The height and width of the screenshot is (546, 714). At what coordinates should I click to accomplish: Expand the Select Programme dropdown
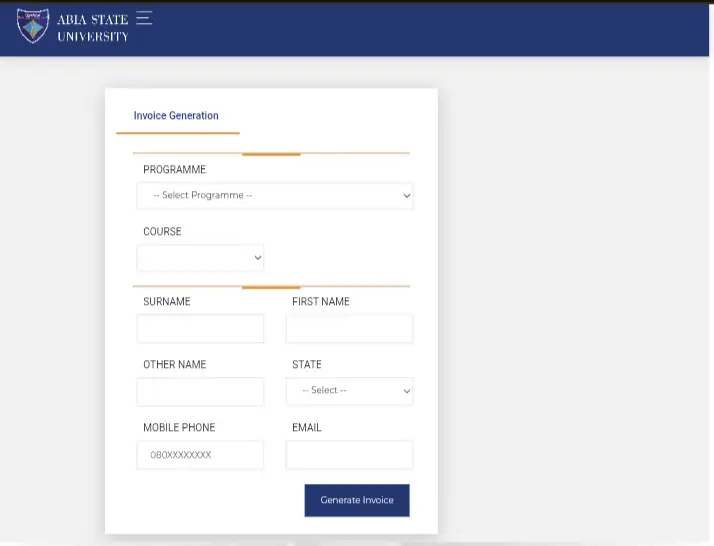click(275, 196)
